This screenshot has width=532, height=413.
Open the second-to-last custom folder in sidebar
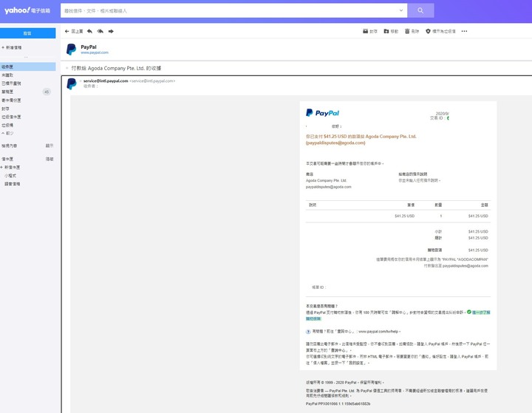10,175
